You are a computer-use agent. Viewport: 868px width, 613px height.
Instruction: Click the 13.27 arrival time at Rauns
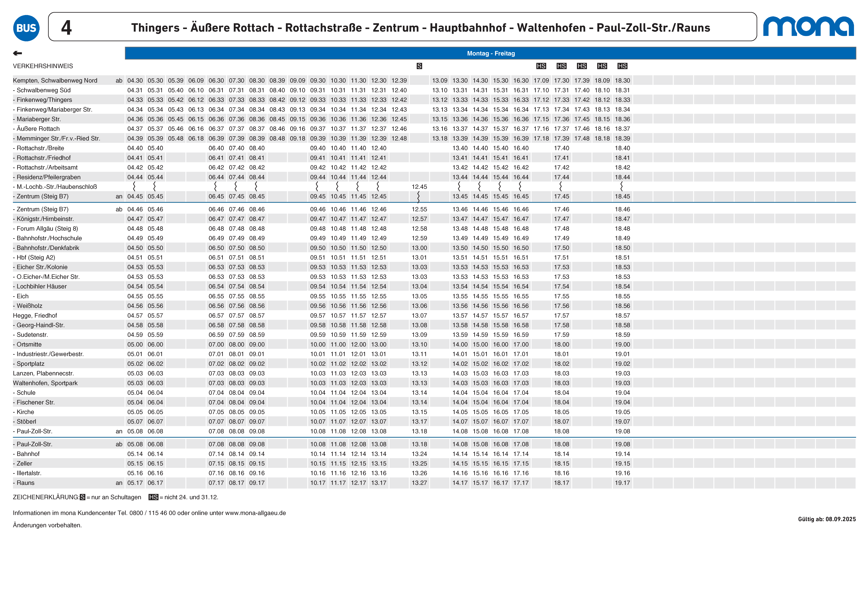point(419,483)
